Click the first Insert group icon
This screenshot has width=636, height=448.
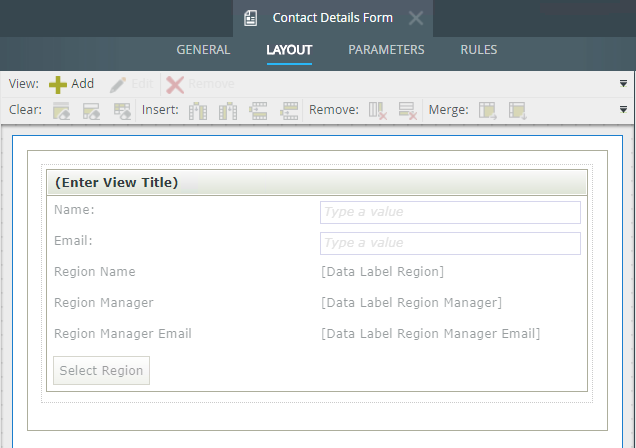click(198, 110)
